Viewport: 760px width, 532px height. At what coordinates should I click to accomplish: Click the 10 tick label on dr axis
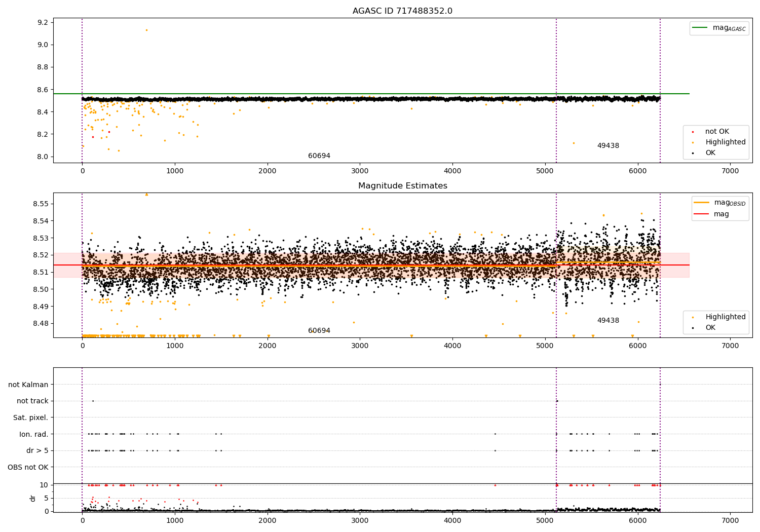[x=44, y=485]
